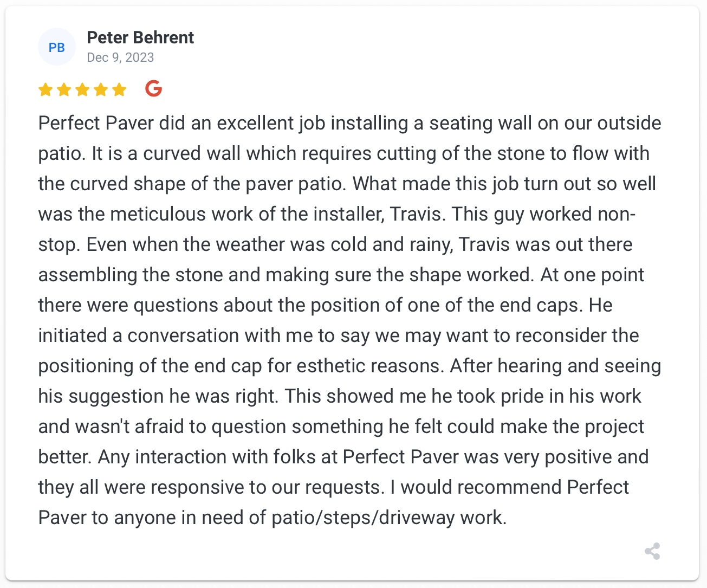This screenshot has height=588, width=707.
Task: Click the share icon on the review card
Action: coord(652,551)
